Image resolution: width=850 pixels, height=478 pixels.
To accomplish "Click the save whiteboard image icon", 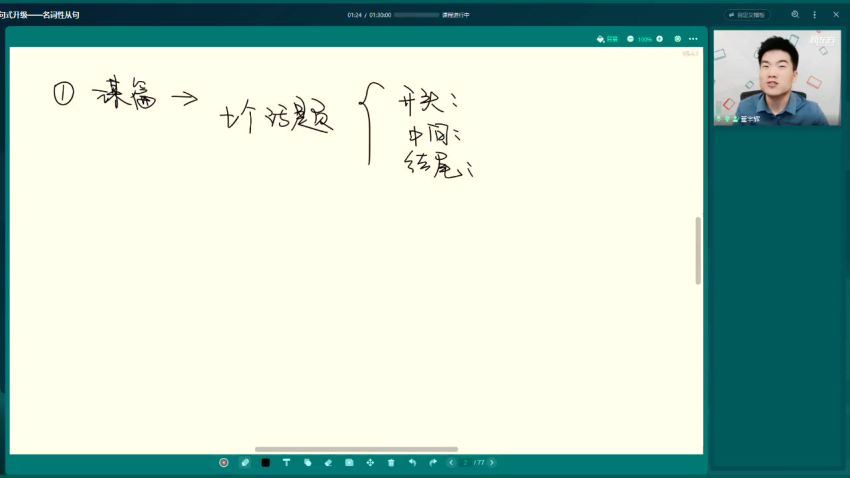I will click(349, 463).
